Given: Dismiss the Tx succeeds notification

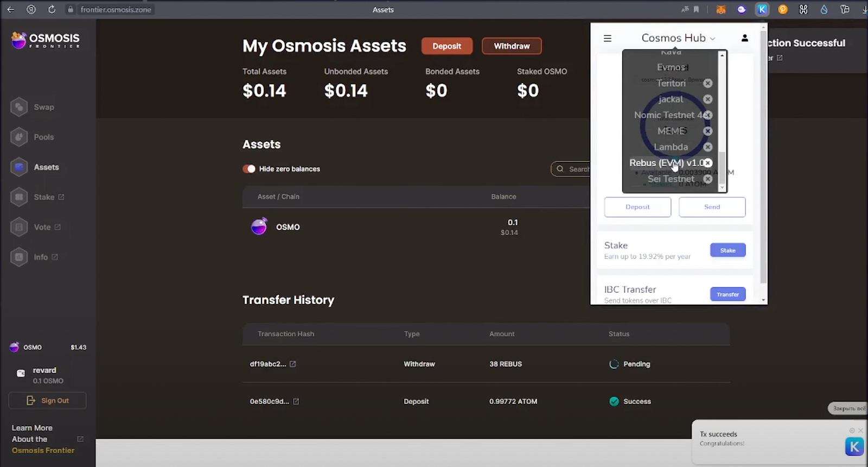Looking at the screenshot, I should [860, 431].
